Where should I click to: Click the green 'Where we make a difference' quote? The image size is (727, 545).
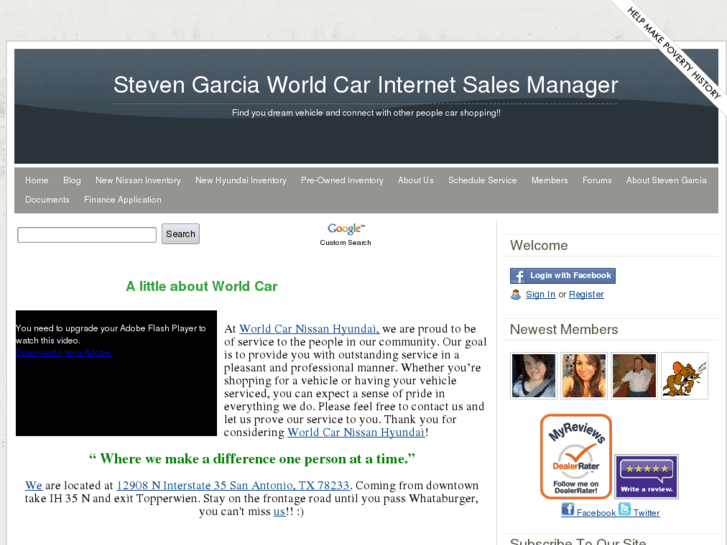click(252, 459)
